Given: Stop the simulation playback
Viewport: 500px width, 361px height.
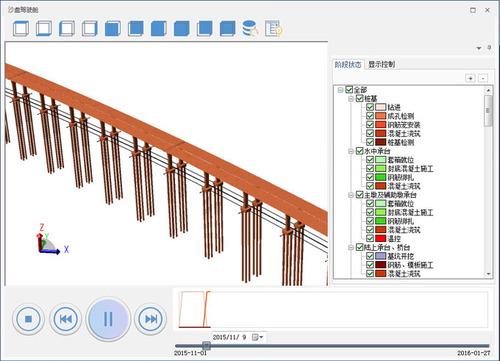Looking at the screenshot, I should click(28, 319).
